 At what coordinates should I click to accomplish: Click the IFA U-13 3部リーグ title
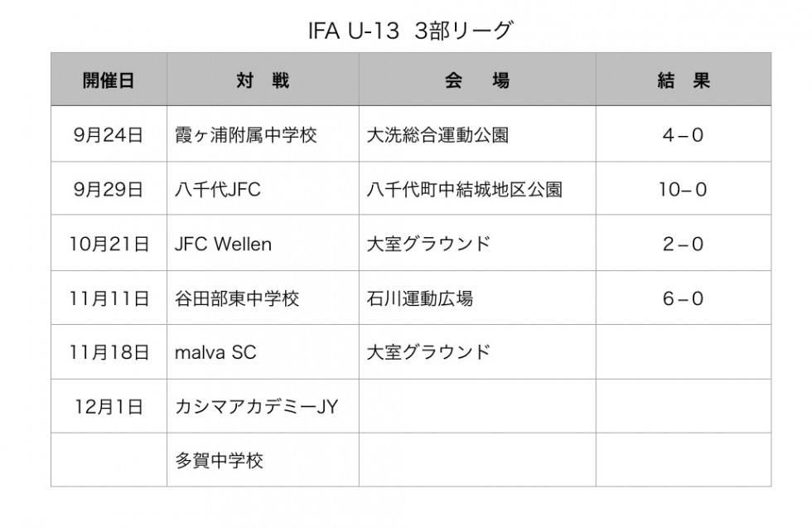click(x=411, y=31)
